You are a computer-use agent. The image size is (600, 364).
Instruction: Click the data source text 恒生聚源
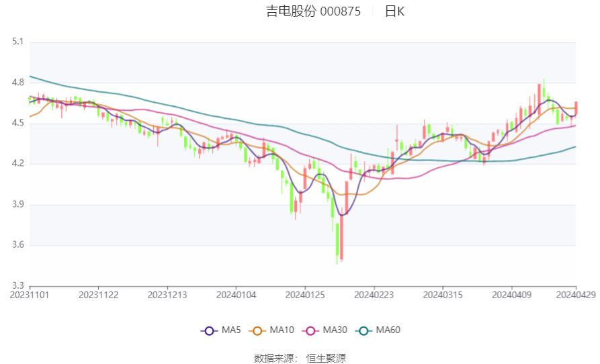click(326, 358)
